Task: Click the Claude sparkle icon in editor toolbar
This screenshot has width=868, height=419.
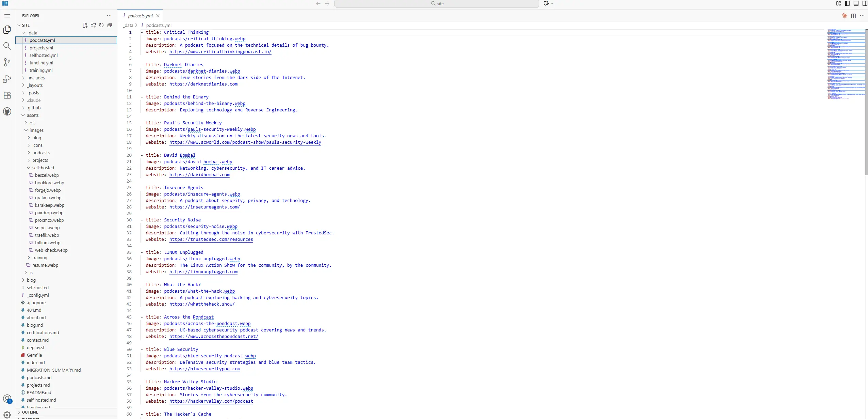Action: (845, 16)
